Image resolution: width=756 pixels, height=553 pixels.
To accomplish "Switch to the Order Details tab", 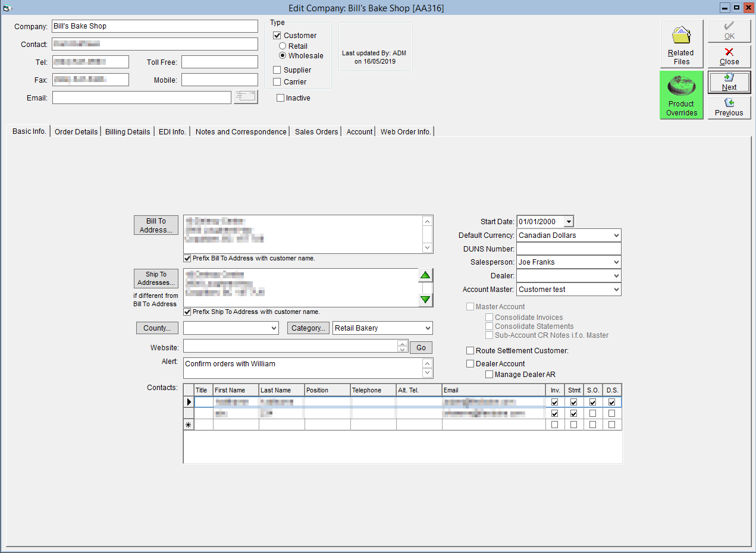I will 76,132.
